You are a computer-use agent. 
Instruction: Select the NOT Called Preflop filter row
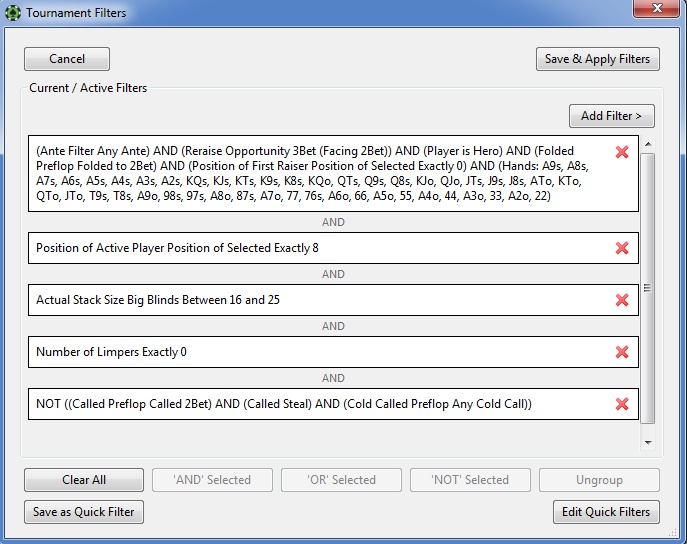333,404
